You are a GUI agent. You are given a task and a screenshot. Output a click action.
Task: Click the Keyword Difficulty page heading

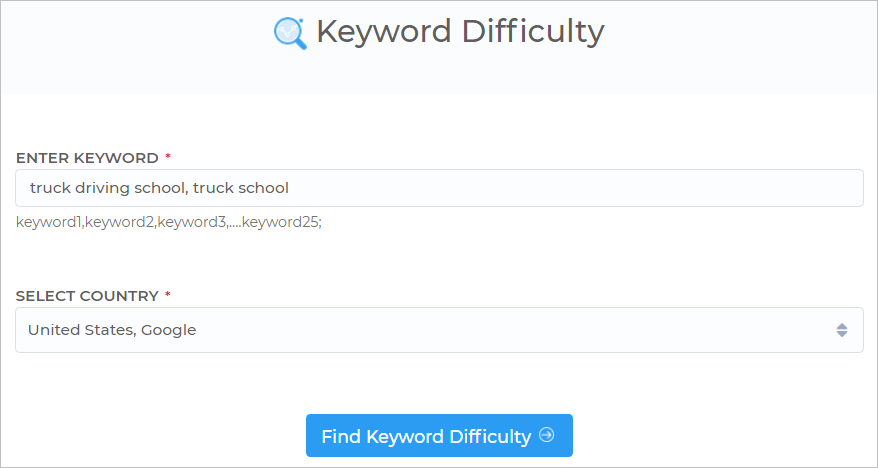click(460, 31)
